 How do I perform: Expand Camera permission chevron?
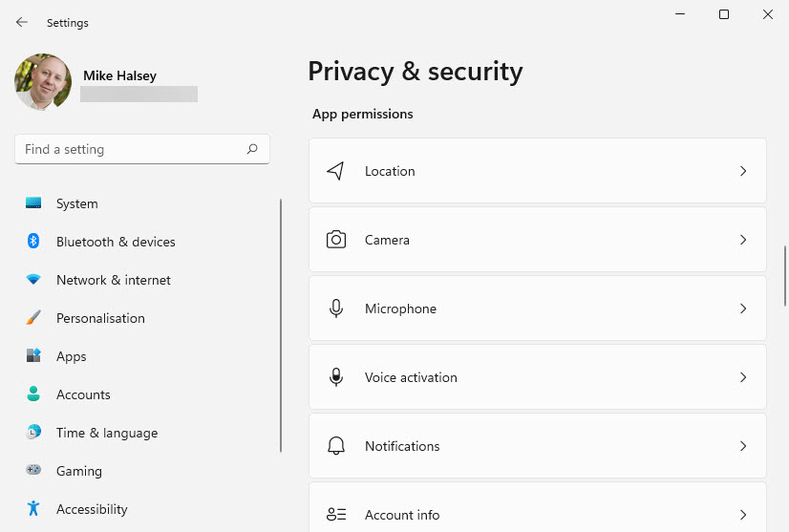coord(743,240)
